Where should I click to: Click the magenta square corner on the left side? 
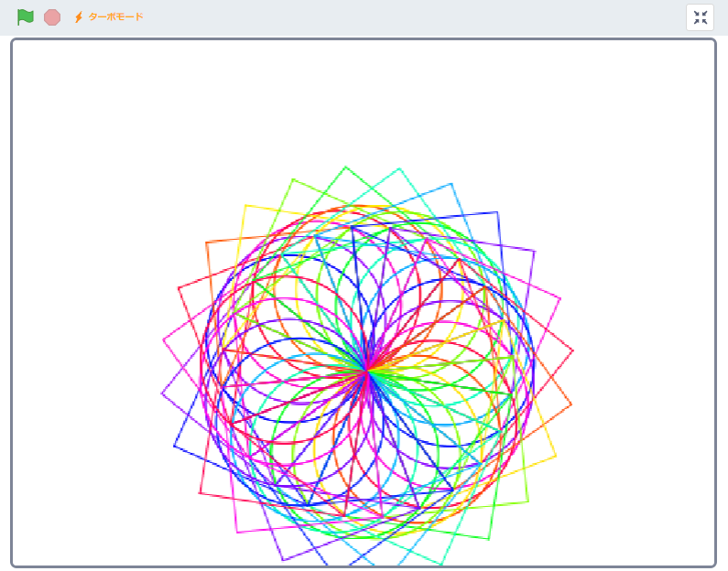(164, 339)
